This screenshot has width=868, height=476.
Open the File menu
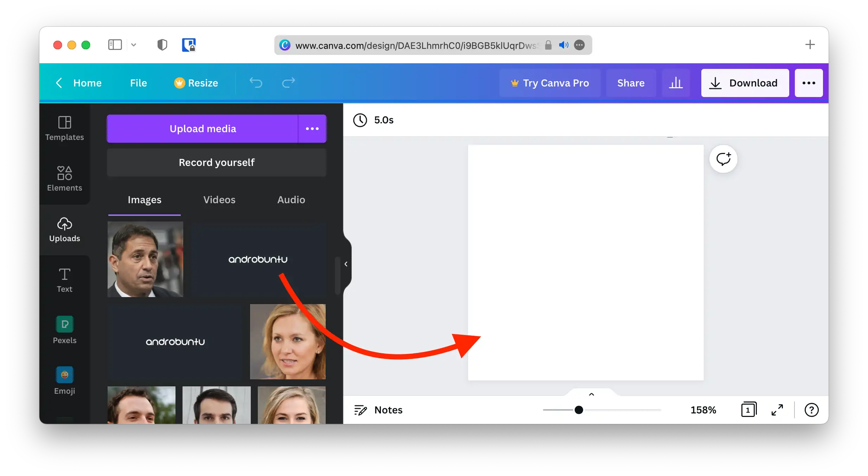tap(138, 83)
